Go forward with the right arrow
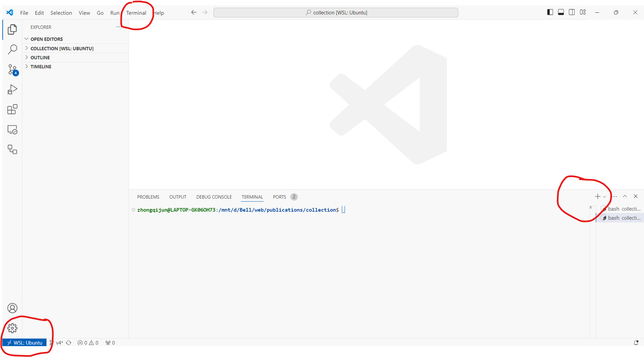 point(205,12)
